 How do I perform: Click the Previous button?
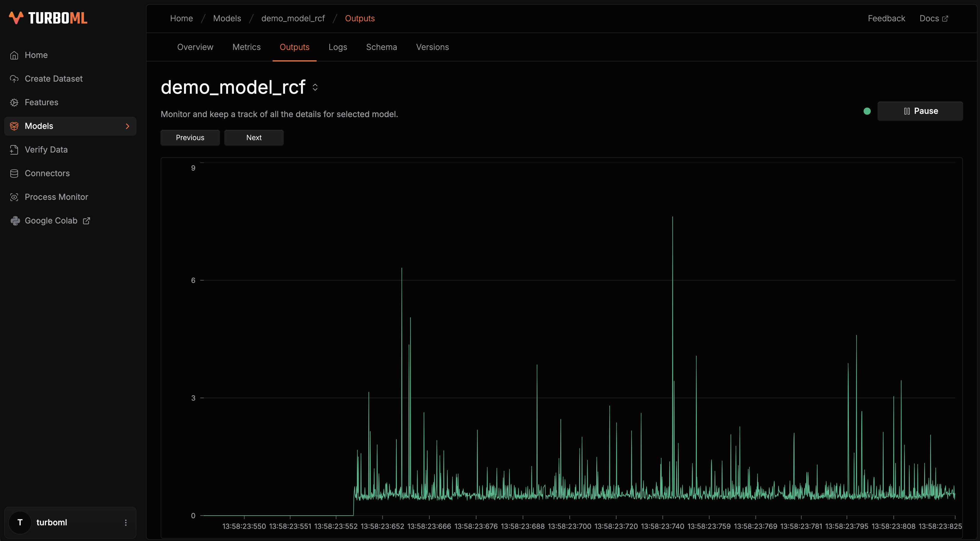[x=190, y=137]
